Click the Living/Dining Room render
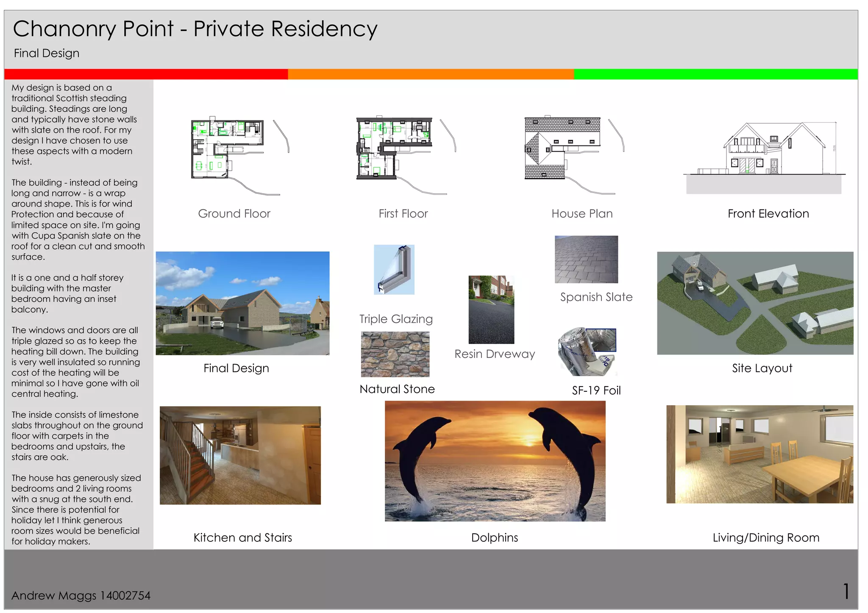Image resolution: width=868 pixels, height=613 pixels. point(759,454)
